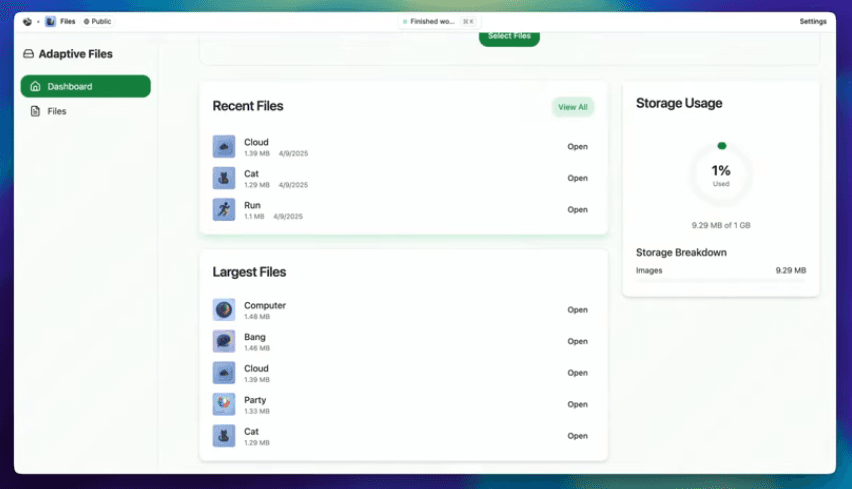Click the Bang file thumbnail
This screenshot has width=852, height=489.
coord(224,341)
